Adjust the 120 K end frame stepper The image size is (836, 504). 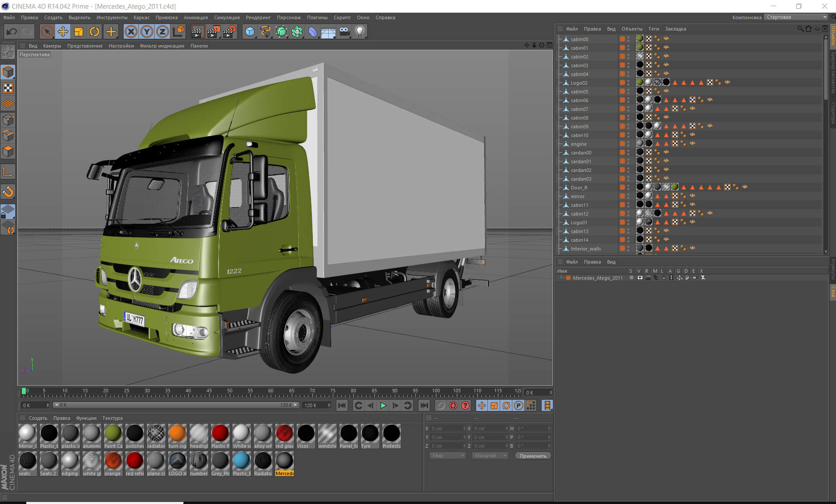click(329, 405)
